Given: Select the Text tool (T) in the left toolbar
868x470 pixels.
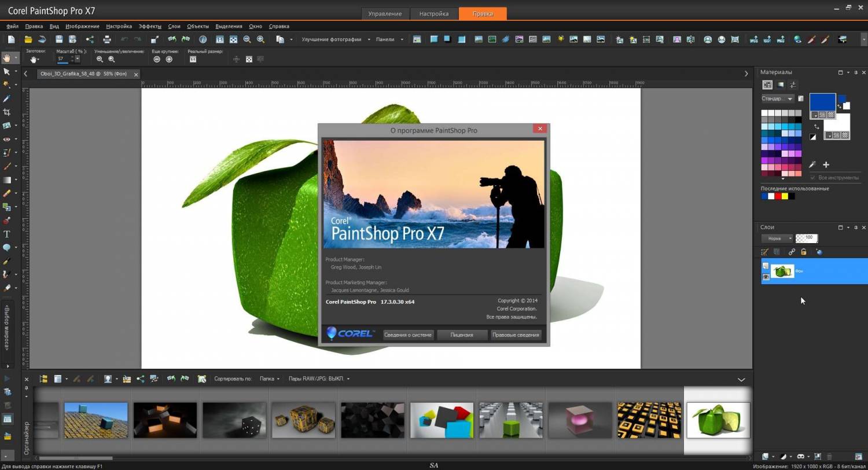Looking at the screenshot, I should (x=7, y=234).
